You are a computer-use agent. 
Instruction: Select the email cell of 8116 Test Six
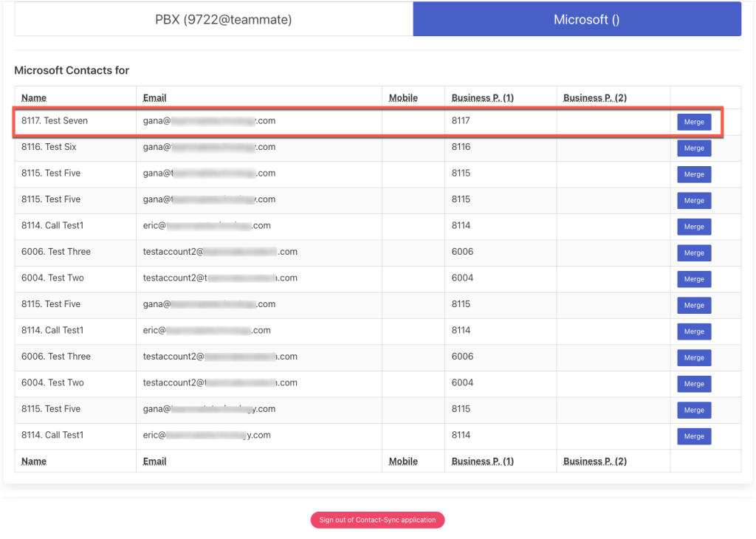click(209, 147)
